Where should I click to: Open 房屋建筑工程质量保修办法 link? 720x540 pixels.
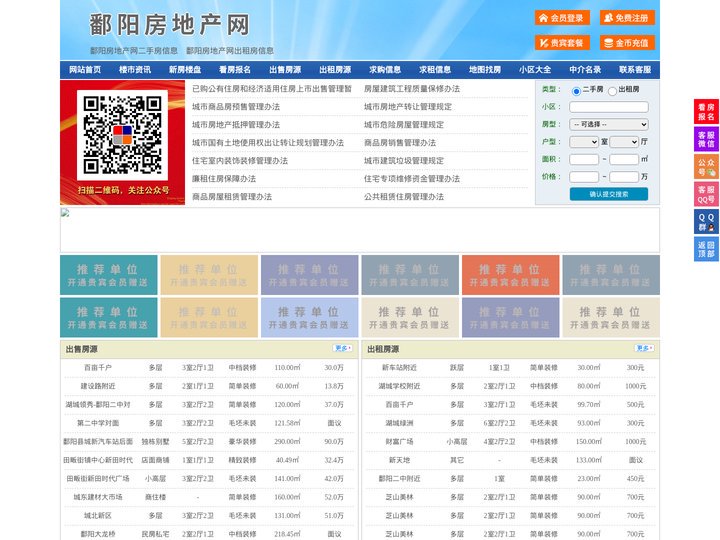412,89
